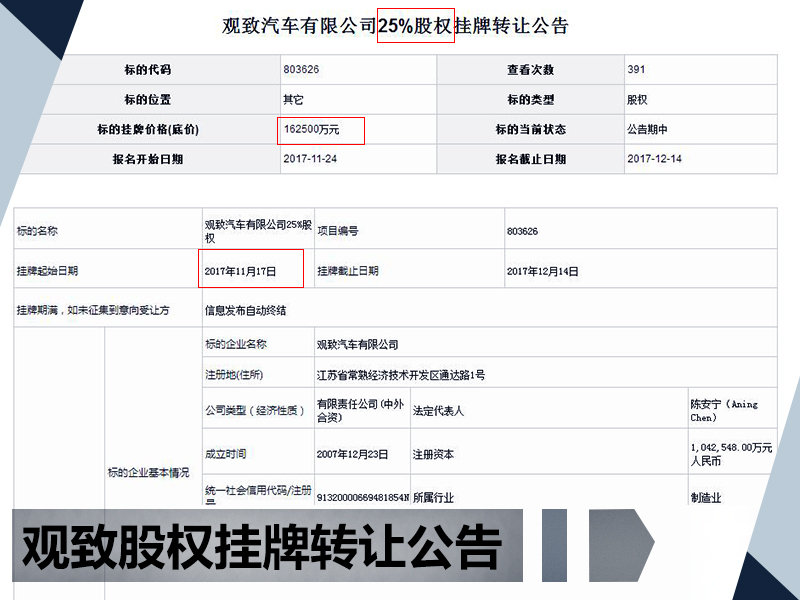Click the 公司类型（经济性质） label
The height and width of the screenshot is (600, 800).
tap(255, 410)
